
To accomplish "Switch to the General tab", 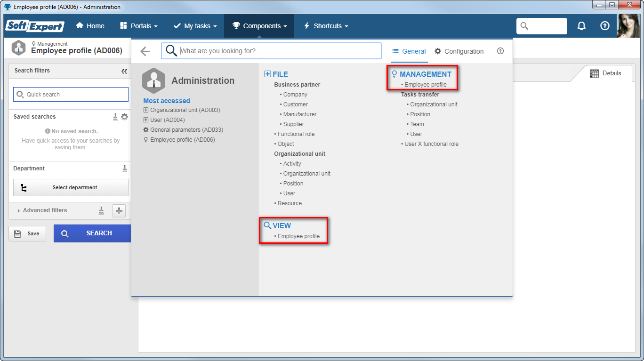I will click(409, 51).
